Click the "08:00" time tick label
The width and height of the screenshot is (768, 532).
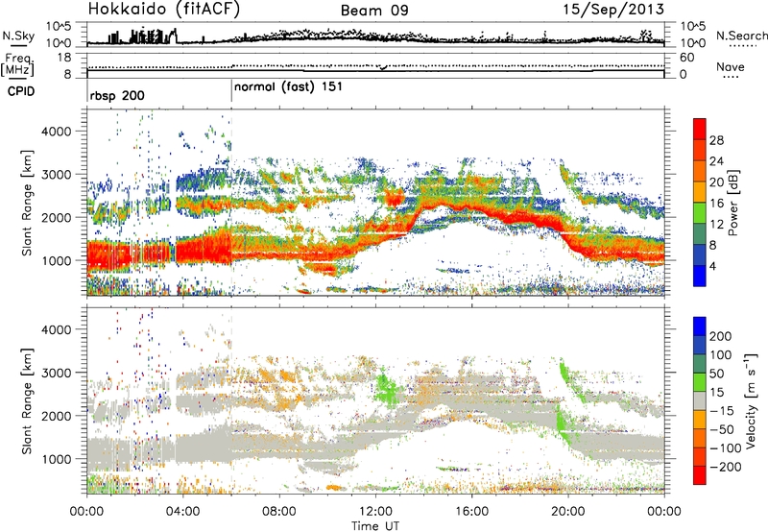pyautogui.click(x=279, y=512)
